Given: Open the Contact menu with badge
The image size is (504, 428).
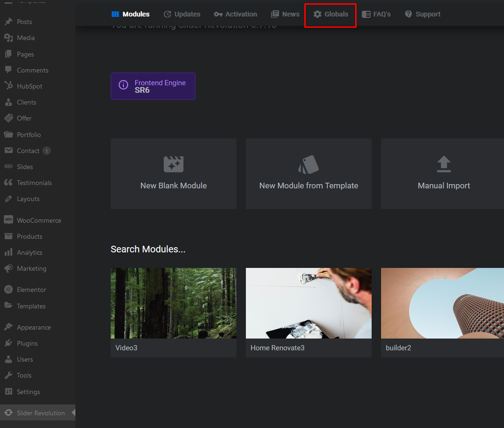Looking at the screenshot, I should pyautogui.click(x=28, y=151).
